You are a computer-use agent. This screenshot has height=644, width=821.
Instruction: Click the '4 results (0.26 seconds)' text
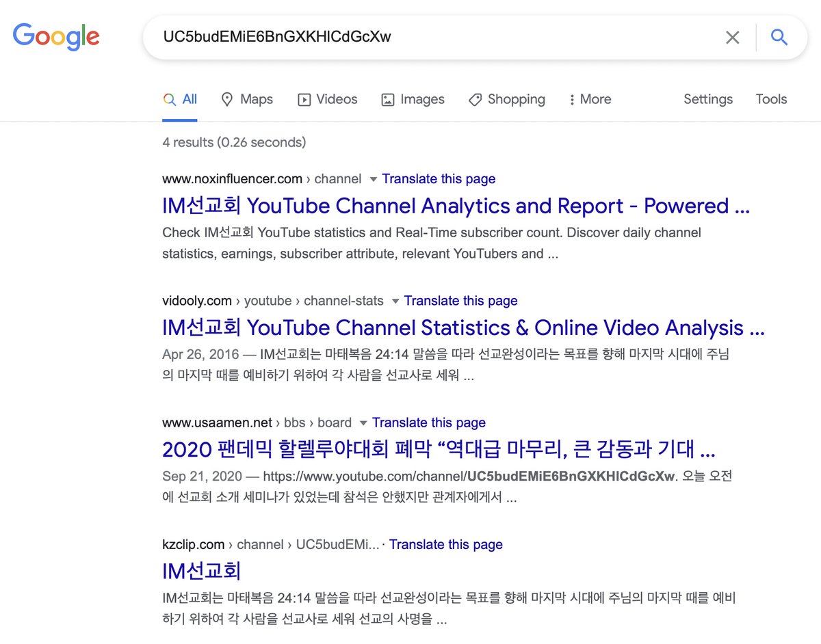pos(234,142)
